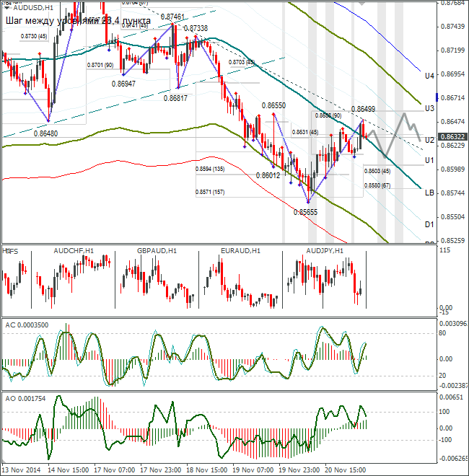
Task: Click the -100 level on AO scale
Action: point(445,440)
